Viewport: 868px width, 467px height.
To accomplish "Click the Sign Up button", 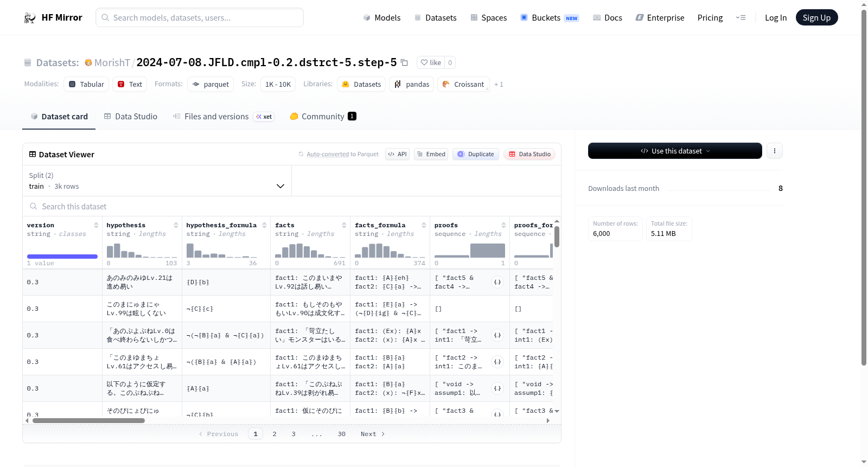I will tap(816, 17).
